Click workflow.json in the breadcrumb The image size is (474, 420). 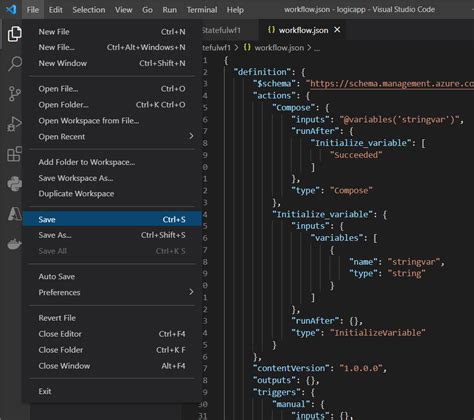click(x=279, y=48)
